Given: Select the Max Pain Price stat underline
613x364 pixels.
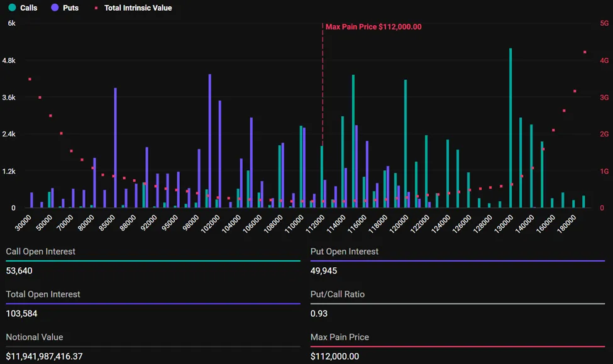Looking at the screenshot, I should tap(458, 345).
